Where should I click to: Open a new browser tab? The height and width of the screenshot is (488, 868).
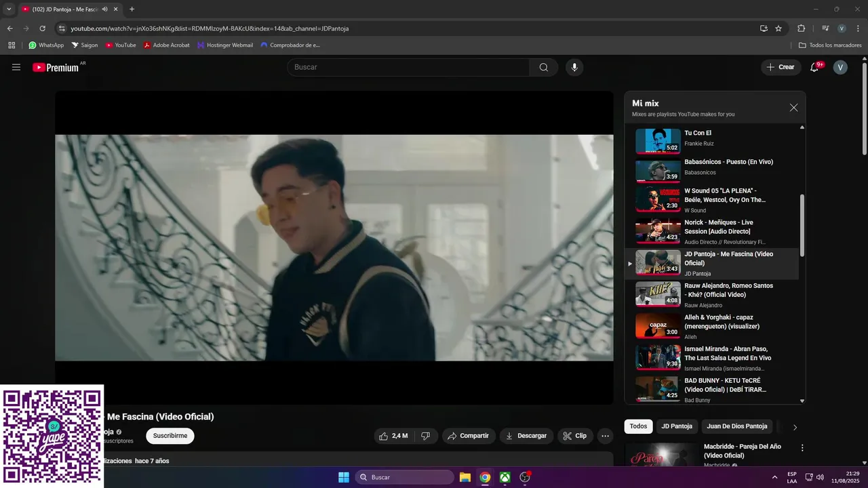tap(132, 9)
